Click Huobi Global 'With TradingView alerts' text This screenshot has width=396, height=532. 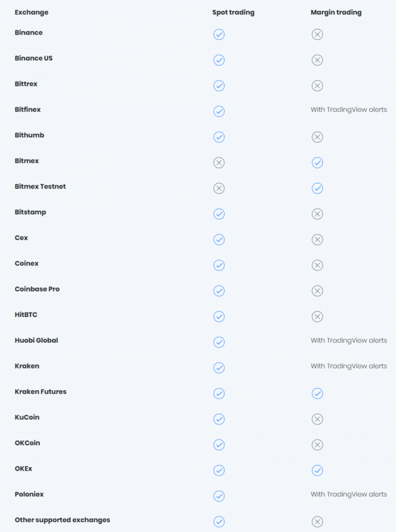pyautogui.click(x=349, y=340)
